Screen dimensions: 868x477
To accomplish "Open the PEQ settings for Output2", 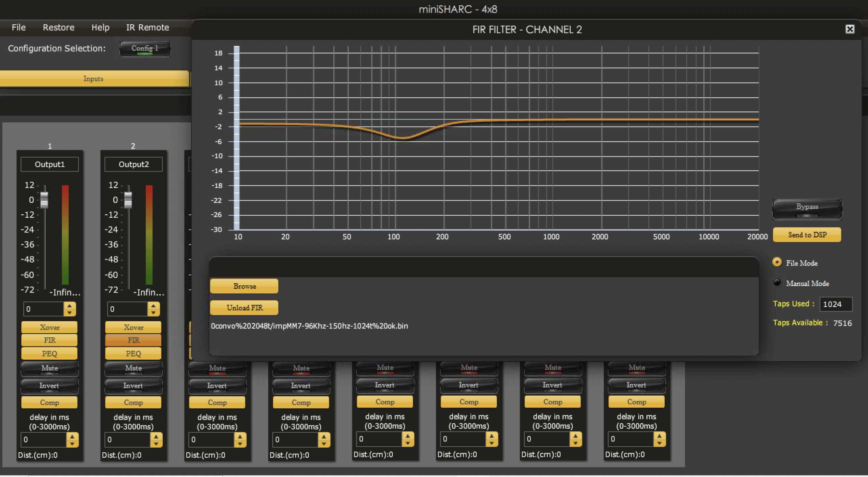I will click(x=133, y=354).
